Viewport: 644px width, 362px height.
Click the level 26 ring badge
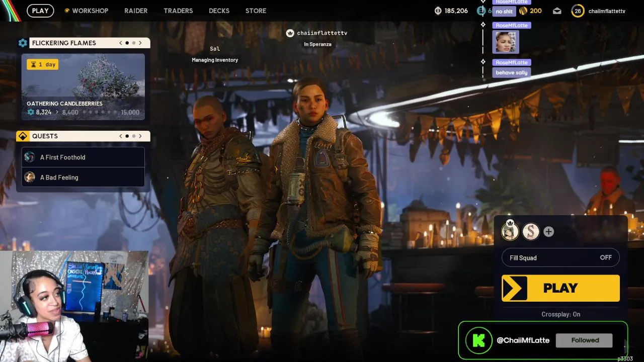tap(578, 11)
